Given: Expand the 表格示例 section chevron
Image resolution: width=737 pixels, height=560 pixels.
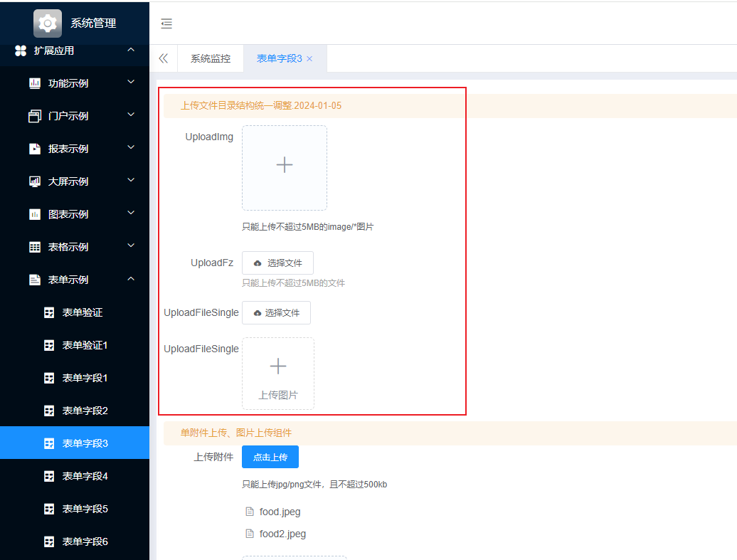Looking at the screenshot, I should [131, 246].
